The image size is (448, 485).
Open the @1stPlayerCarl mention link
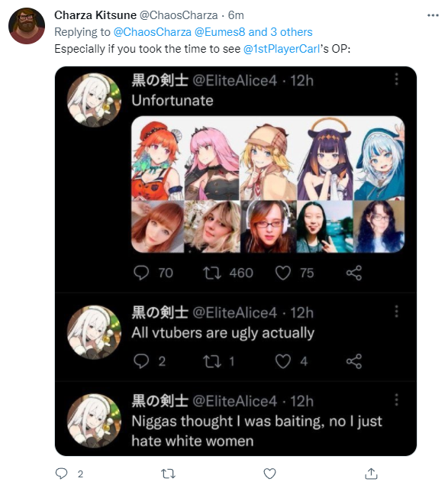282,49
